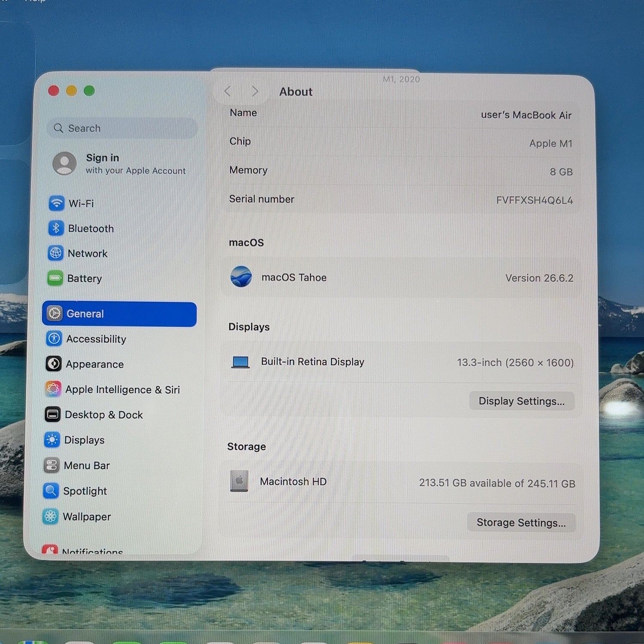Click the "Chip" row label

tap(240, 141)
